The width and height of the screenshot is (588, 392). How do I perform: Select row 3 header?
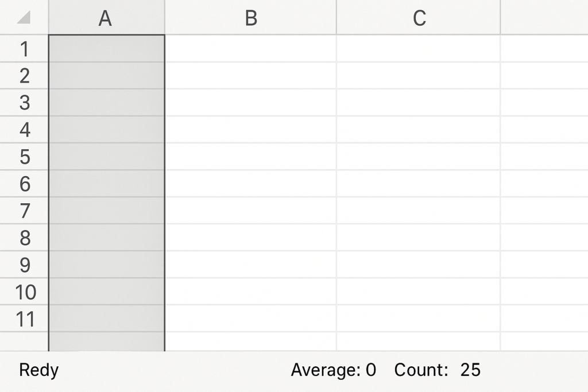click(24, 103)
